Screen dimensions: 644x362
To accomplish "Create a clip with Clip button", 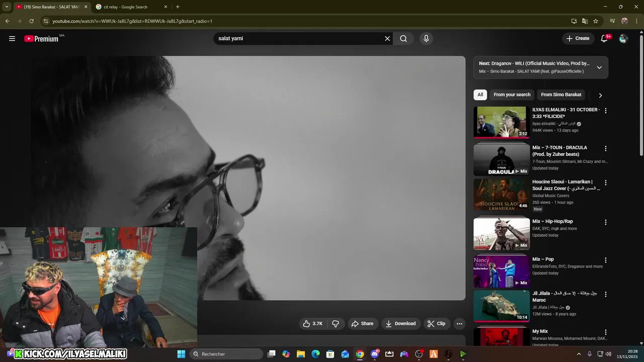I will pos(436,324).
